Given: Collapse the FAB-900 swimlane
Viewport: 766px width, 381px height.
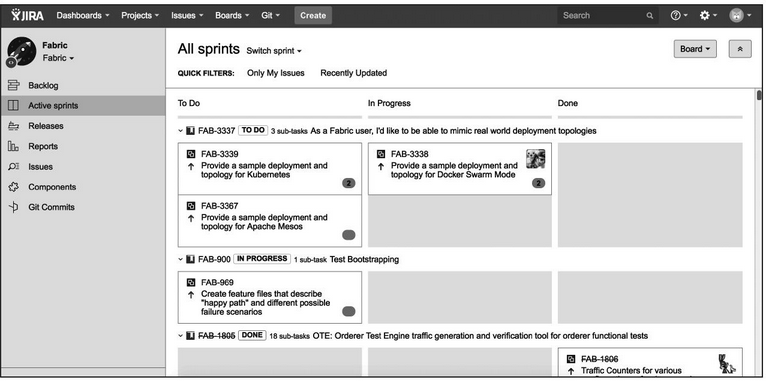Looking at the screenshot, I should [x=181, y=259].
